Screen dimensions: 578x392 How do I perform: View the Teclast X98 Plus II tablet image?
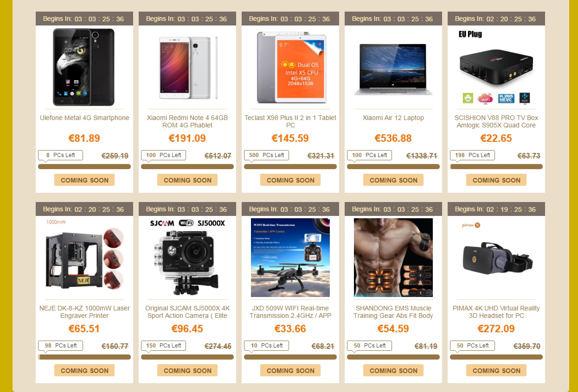[290, 67]
